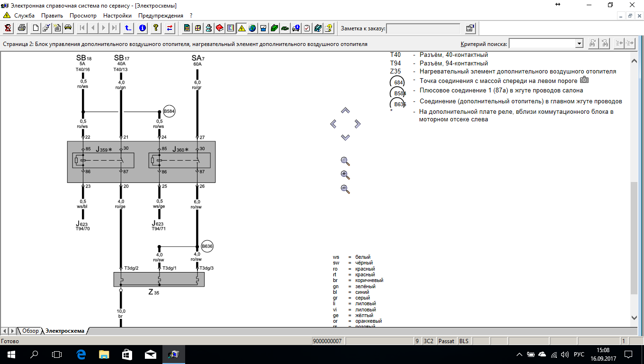Click the red-blue swap arrows icon
Screen dimensions: 644x364
pyautogui.click(x=170, y=28)
